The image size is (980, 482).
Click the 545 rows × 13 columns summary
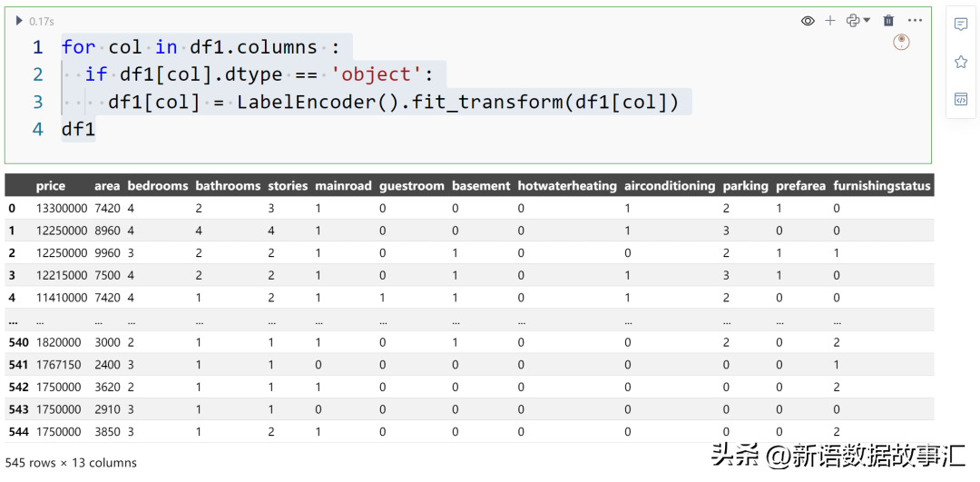pyautogui.click(x=72, y=463)
